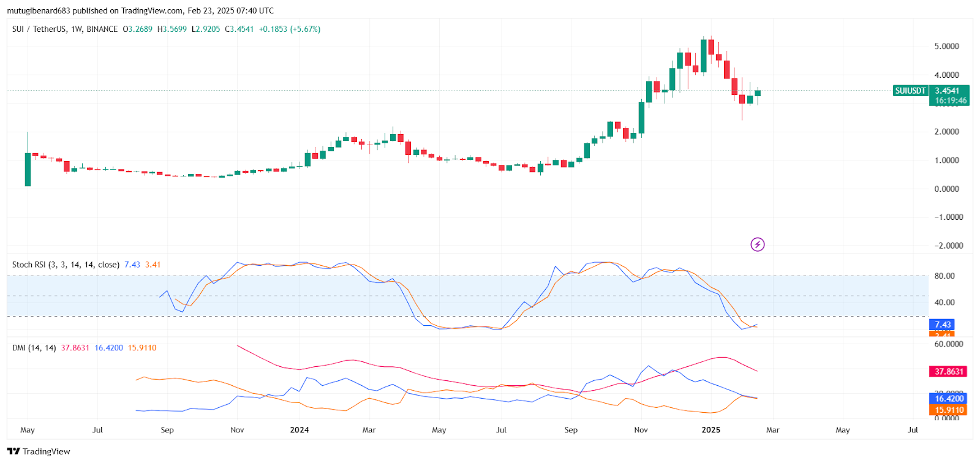
Task: Click the Stoch RSI K value 7.43 in the legend
Action: (x=132, y=265)
